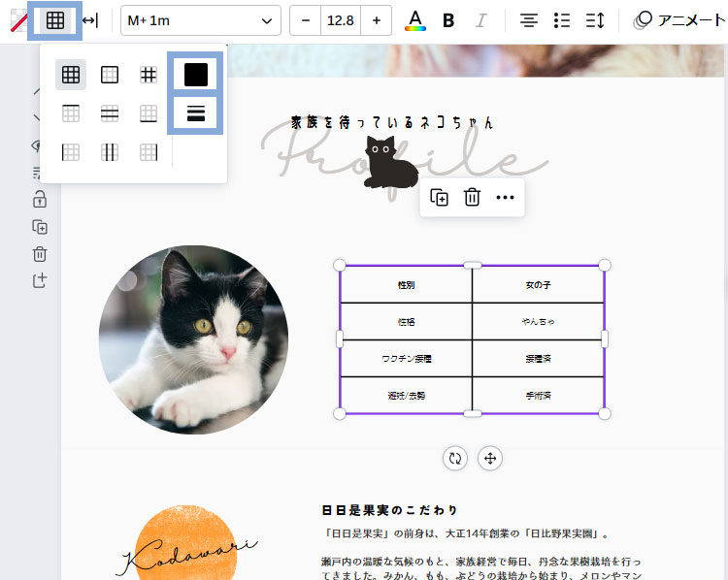Select bottom border option
Image resolution: width=728 pixels, height=580 pixels.
tap(149, 113)
